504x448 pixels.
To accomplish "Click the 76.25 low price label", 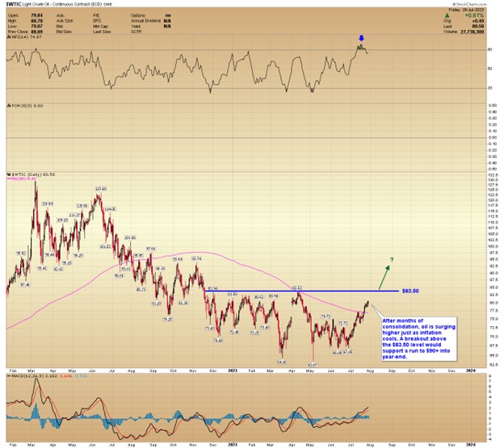I will 167,320.
